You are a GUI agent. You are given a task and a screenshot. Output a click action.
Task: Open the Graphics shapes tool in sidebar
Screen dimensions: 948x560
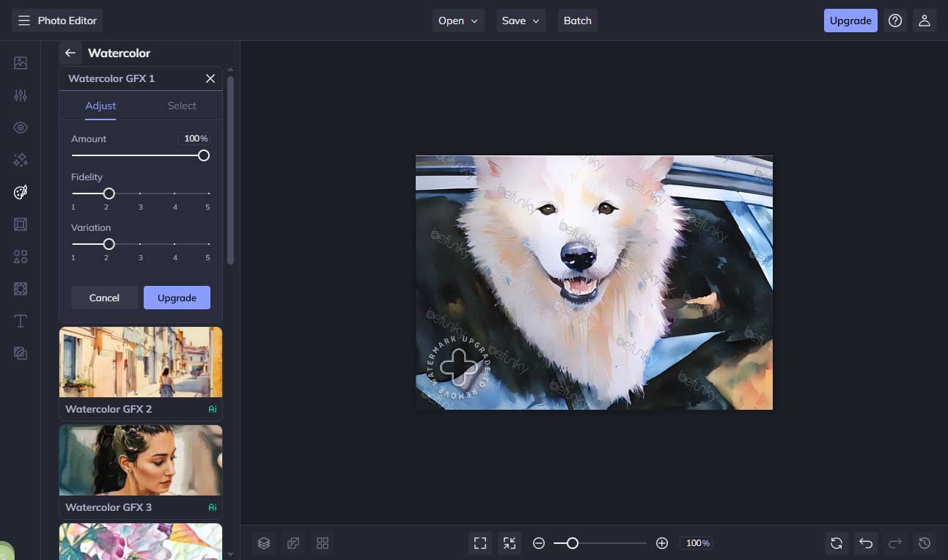point(21,257)
